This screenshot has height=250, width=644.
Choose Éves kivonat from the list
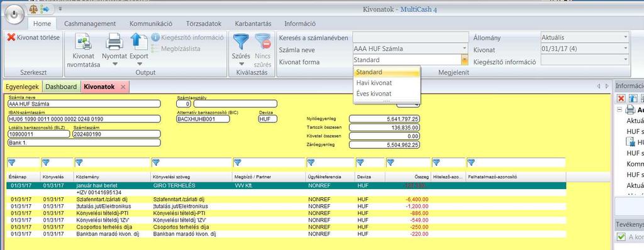coord(387,94)
